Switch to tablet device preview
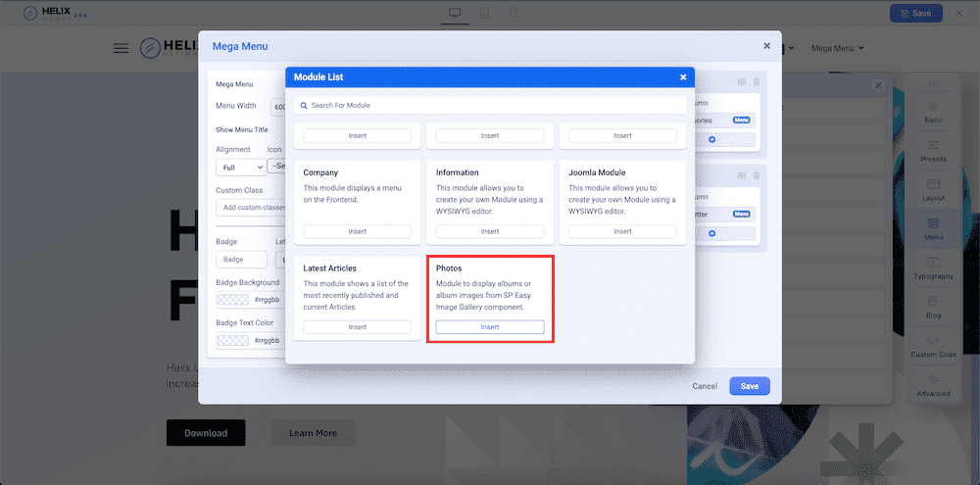This screenshot has width=980, height=485. click(x=484, y=13)
